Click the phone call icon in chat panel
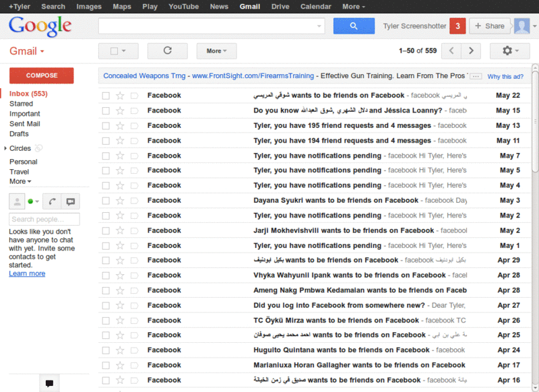The height and width of the screenshot is (392, 539). 52,201
